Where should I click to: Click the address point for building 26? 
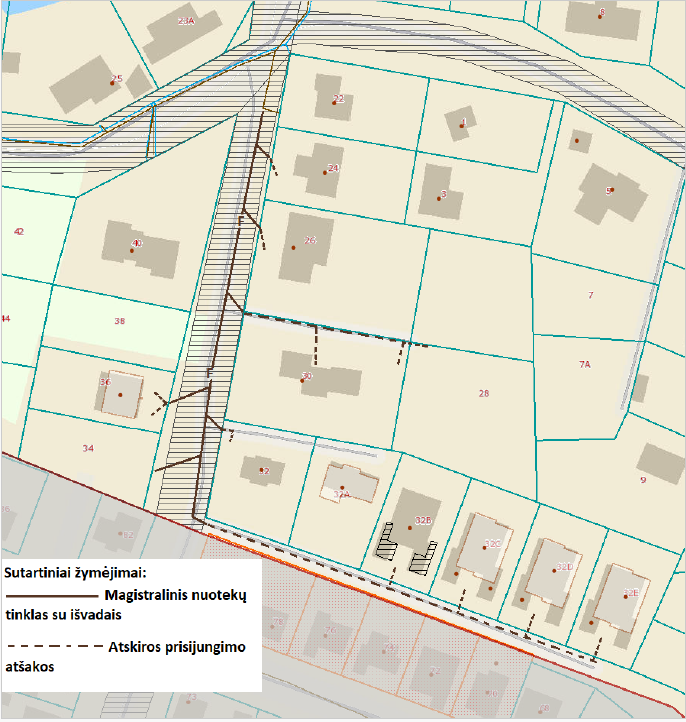coord(293,247)
